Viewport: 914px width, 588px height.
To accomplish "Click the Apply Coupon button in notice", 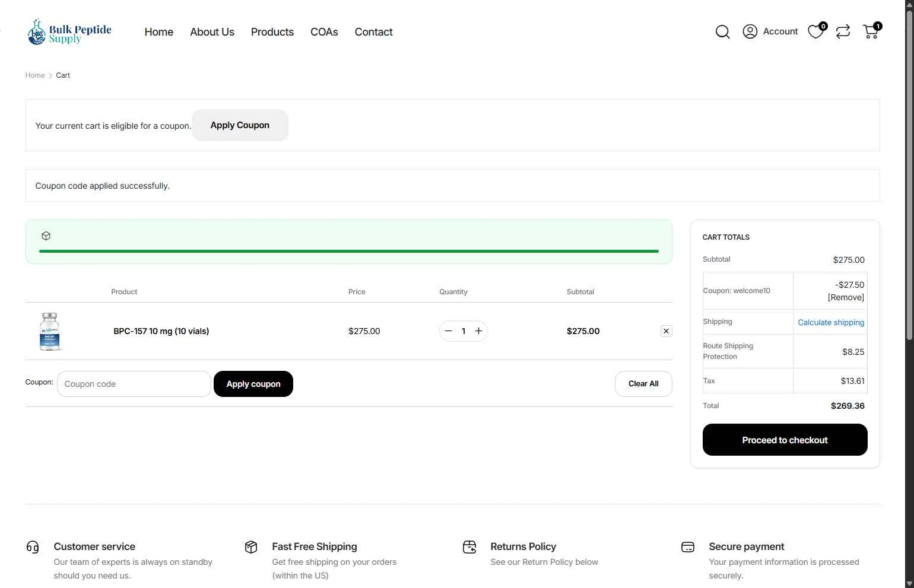I will point(240,125).
